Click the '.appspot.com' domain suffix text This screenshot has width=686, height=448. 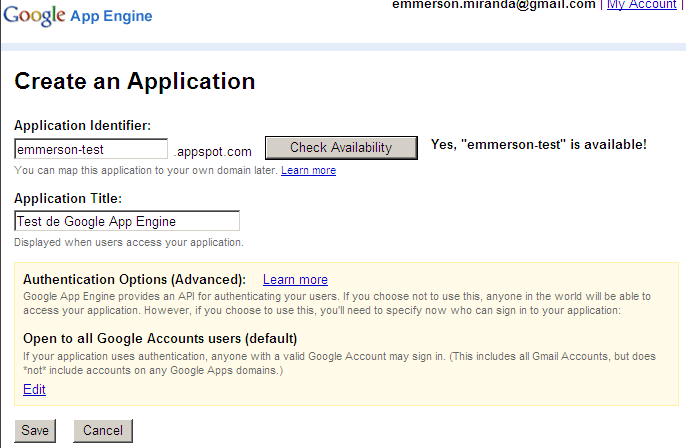[213, 152]
